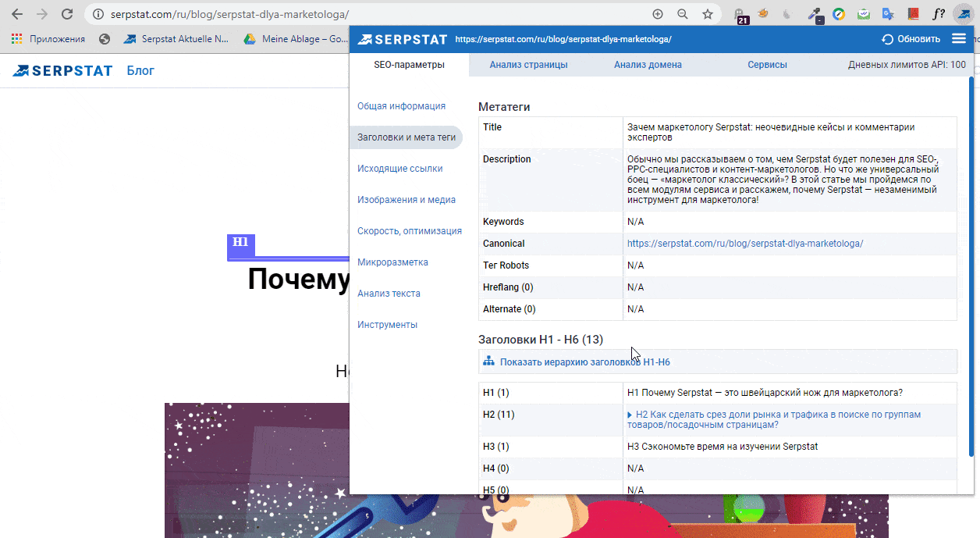Screen dimensions: 980x538
Task: Reload the page with the browser refresh icon
Action: 67,14
